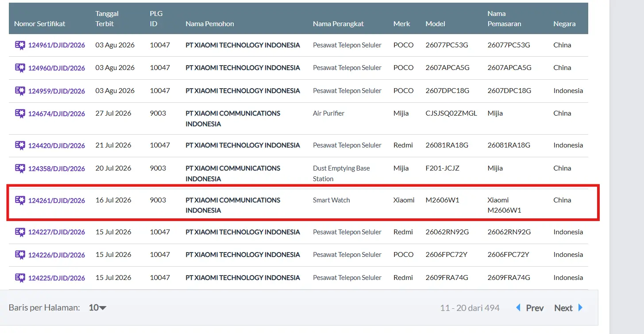Screen dimensions: 644x334
Task: Open certificate link 124227/DJID/2026
Action: click(57, 232)
